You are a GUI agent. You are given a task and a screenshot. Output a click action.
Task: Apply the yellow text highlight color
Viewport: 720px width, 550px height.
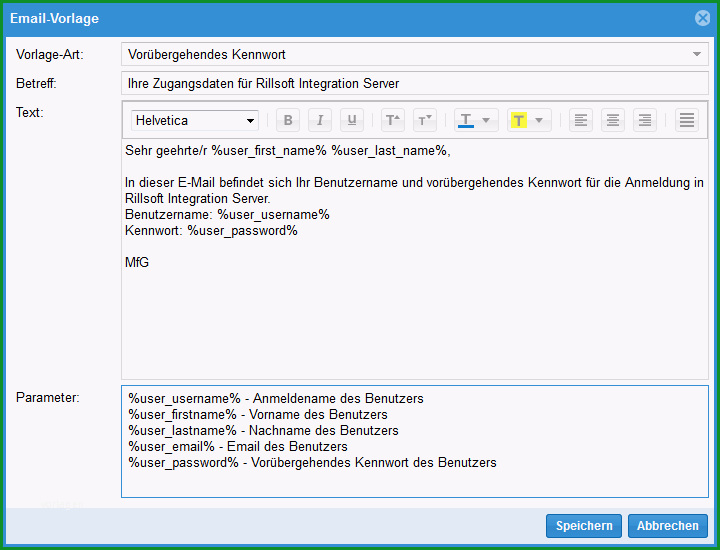pos(519,120)
